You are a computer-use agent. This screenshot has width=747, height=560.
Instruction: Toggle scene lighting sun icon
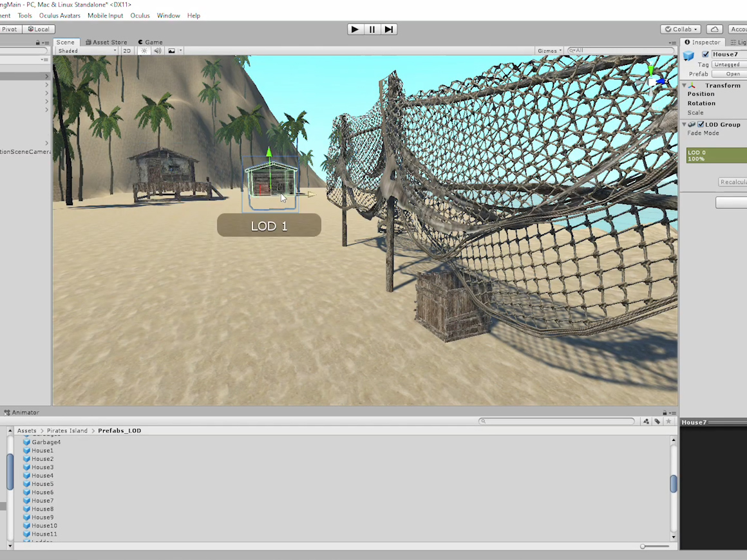(144, 51)
